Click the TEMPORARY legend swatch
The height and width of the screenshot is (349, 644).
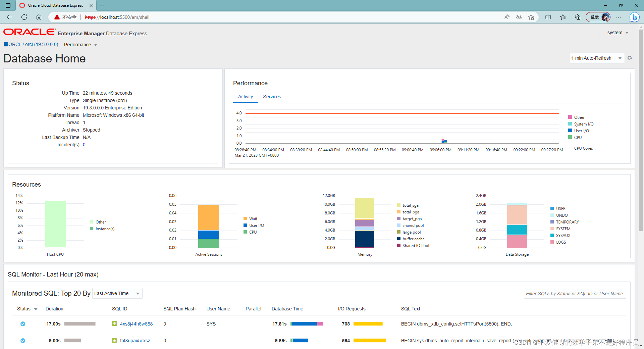[552, 222]
